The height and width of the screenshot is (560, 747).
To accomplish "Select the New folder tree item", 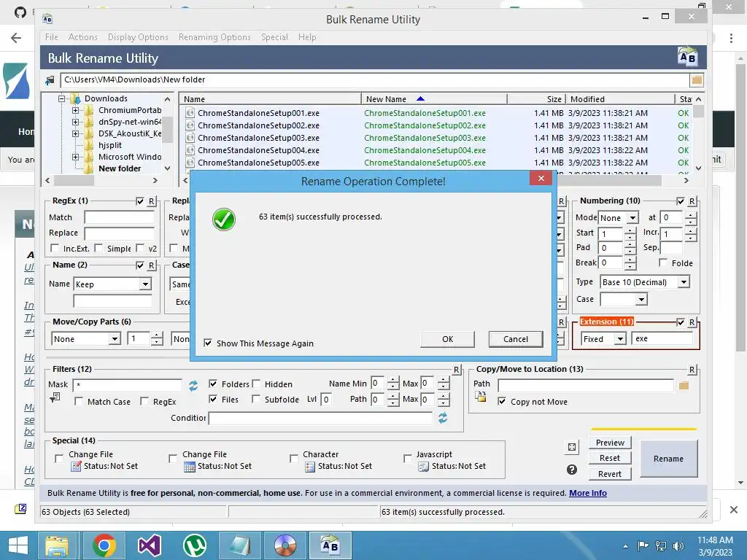I will coord(120,168).
